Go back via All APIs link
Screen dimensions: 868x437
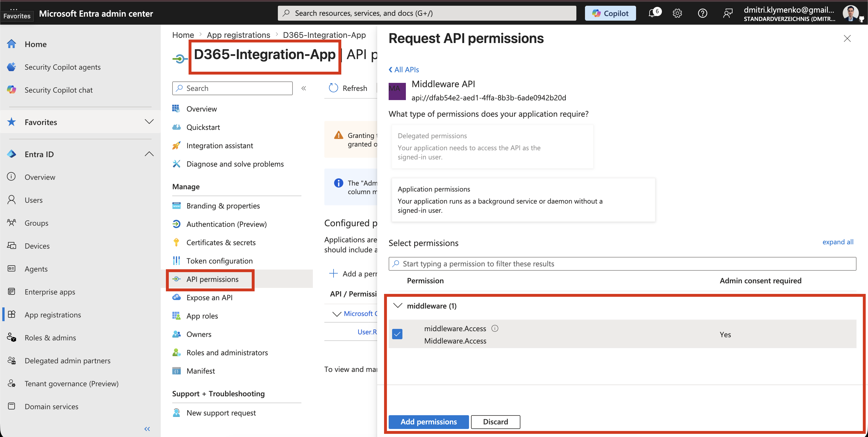coord(404,69)
